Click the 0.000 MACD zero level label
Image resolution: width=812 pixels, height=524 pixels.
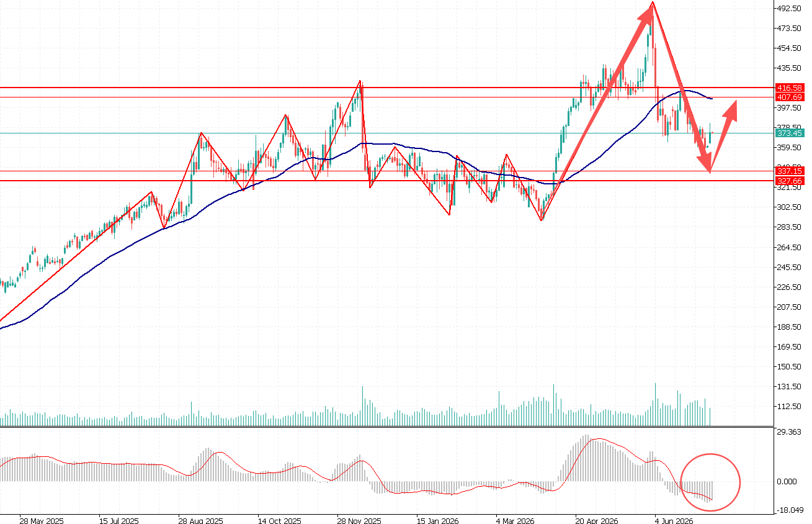788,481
